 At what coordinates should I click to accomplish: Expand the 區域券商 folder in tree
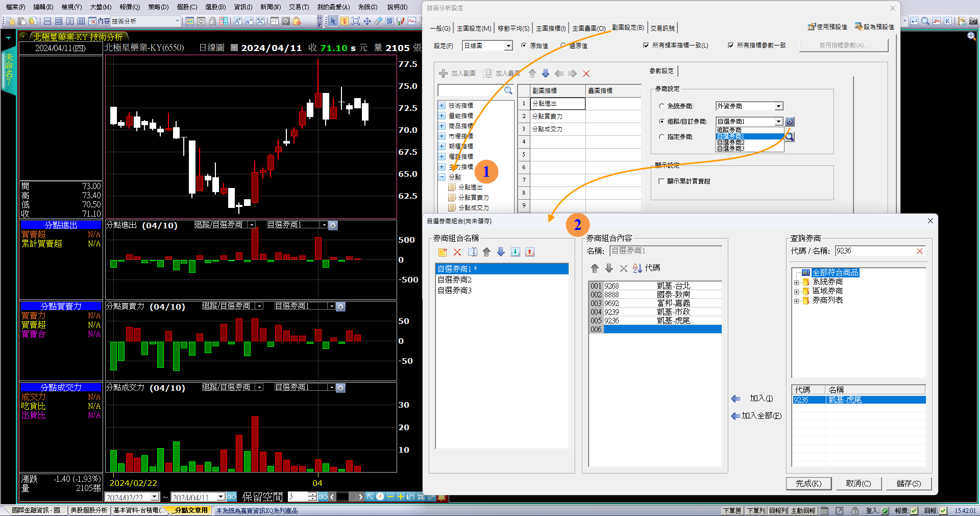coord(796,291)
